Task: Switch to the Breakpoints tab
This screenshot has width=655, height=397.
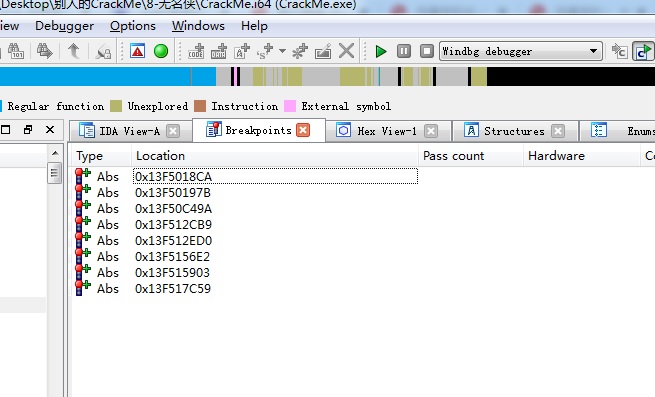Action: tap(258, 130)
